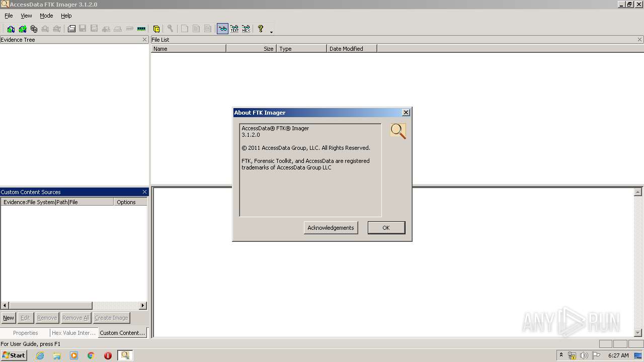Image resolution: width=644 pixels, height=362 pixels.
Task: Close the File List pane
Action: (x=640, y=40)
